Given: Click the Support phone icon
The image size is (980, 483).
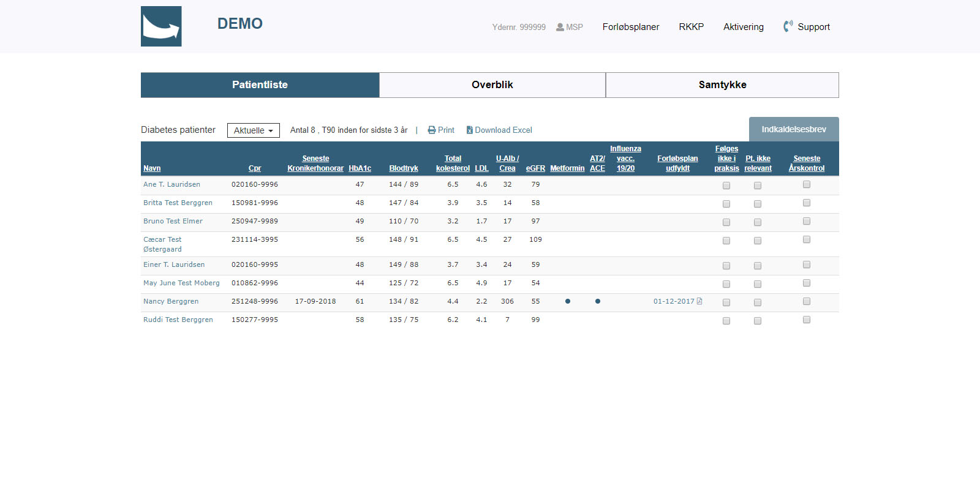Looking at the screenshot, I should [x=788, y=26].
